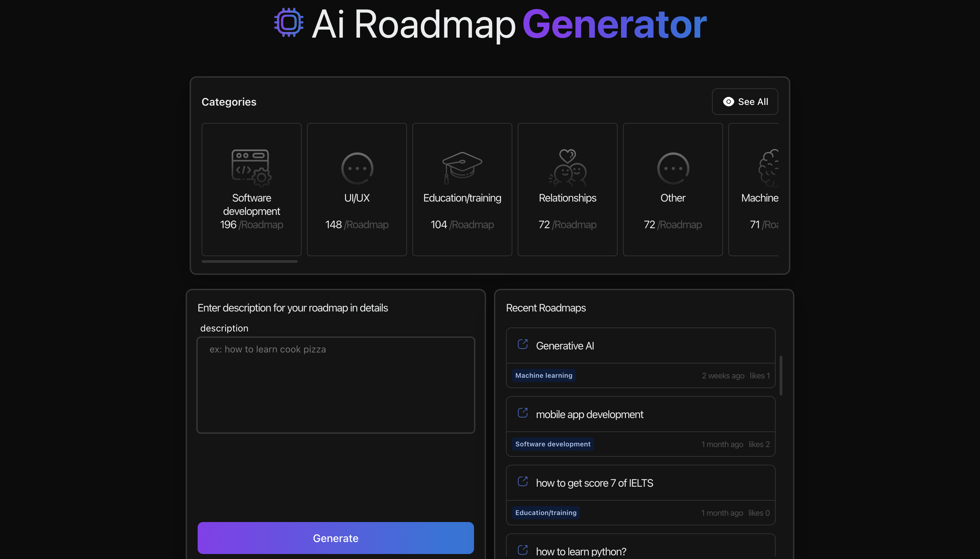This screenshot has height=559, width=980.
Task: Click the Software development tag badge
Action: coord(552,444)
